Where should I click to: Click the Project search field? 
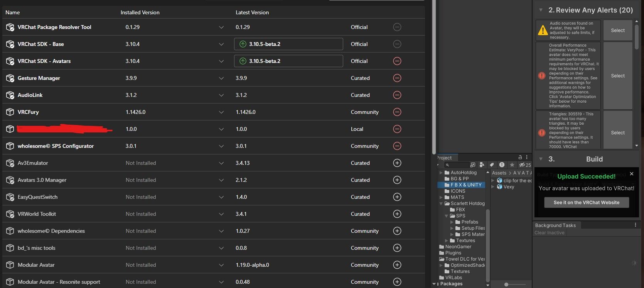click(x=457, y=165)
